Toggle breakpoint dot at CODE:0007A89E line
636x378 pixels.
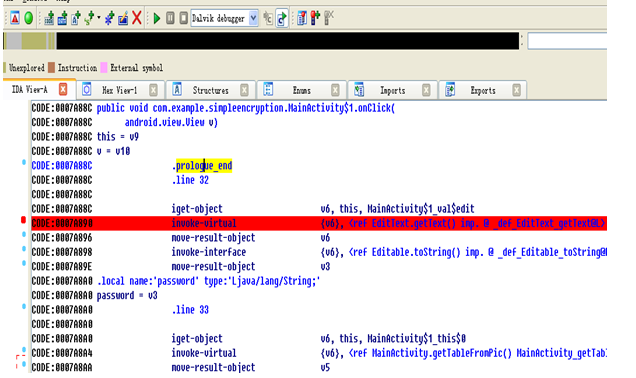tap(24, 263)
